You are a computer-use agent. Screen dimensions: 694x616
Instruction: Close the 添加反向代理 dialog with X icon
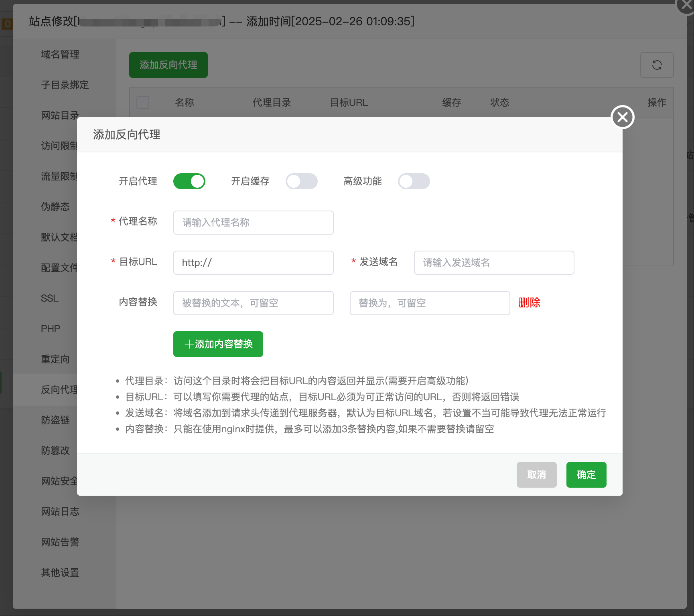coord(622,117)
